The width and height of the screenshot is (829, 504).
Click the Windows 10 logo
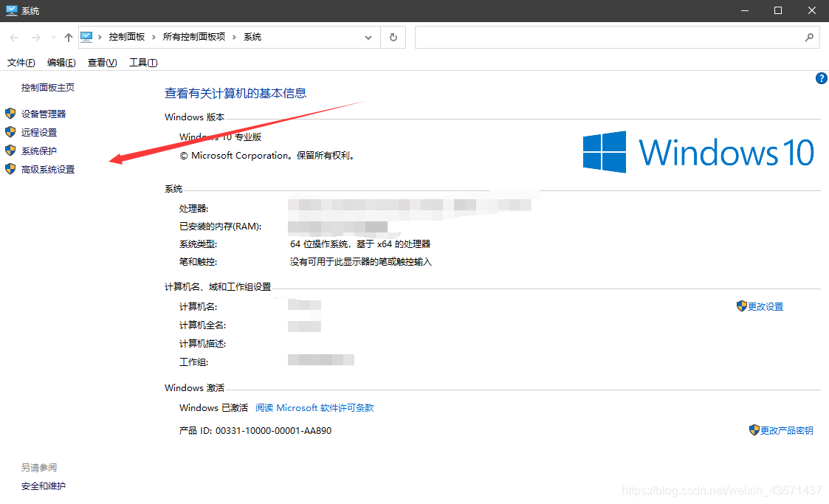pos(698,152)
